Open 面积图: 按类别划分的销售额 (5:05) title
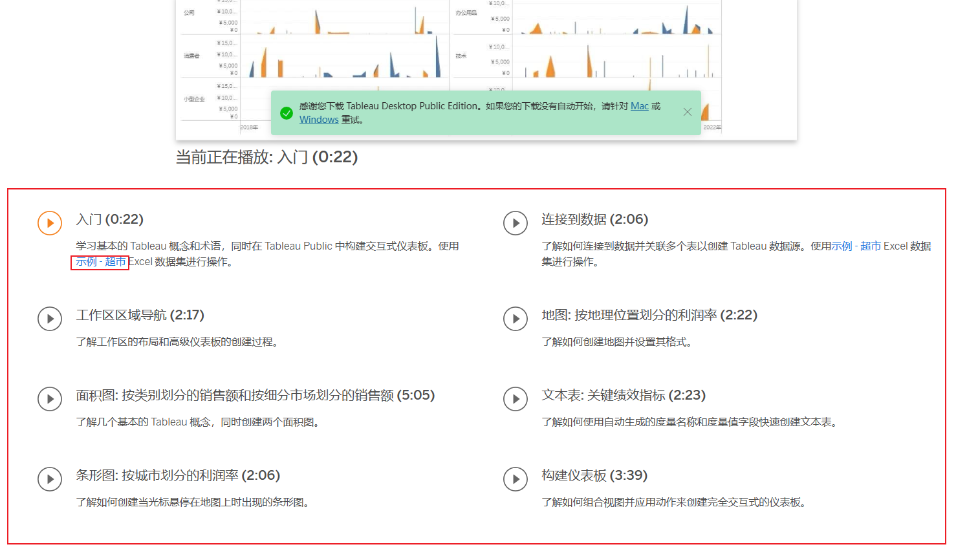 pyautogui.click(x=255, y=395)
